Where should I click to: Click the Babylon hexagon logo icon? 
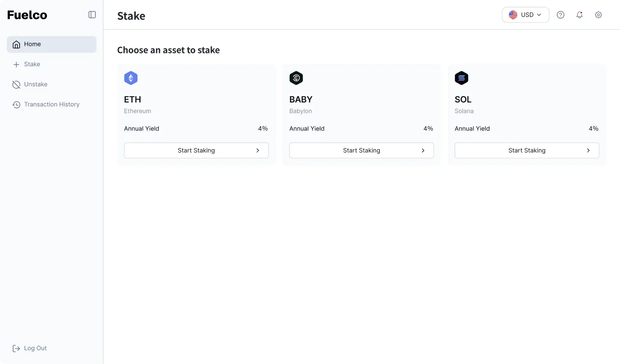tap(296, 78)
